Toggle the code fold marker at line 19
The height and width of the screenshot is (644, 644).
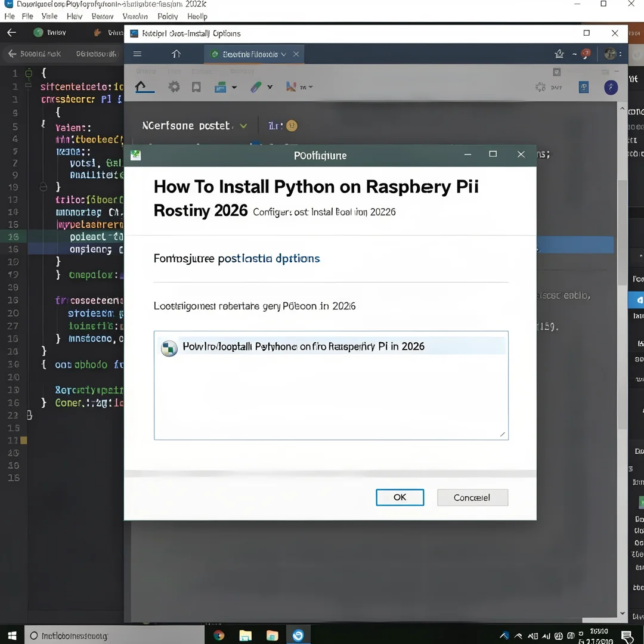pyautogui.click(x=43, y=187)
